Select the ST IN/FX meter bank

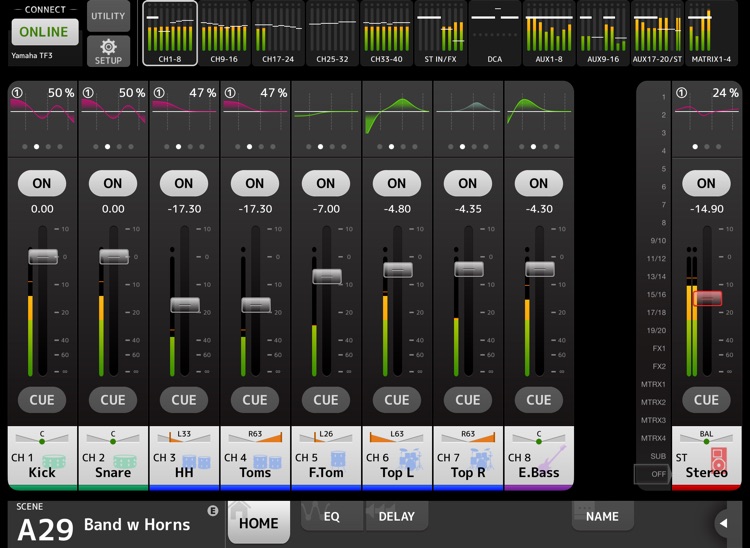(x=440, y=33)
